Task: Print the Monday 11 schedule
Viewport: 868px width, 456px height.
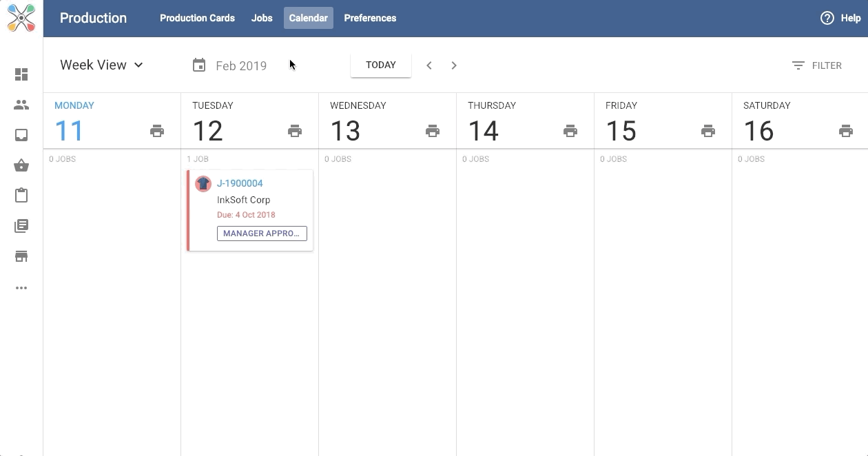Action: 157,130
